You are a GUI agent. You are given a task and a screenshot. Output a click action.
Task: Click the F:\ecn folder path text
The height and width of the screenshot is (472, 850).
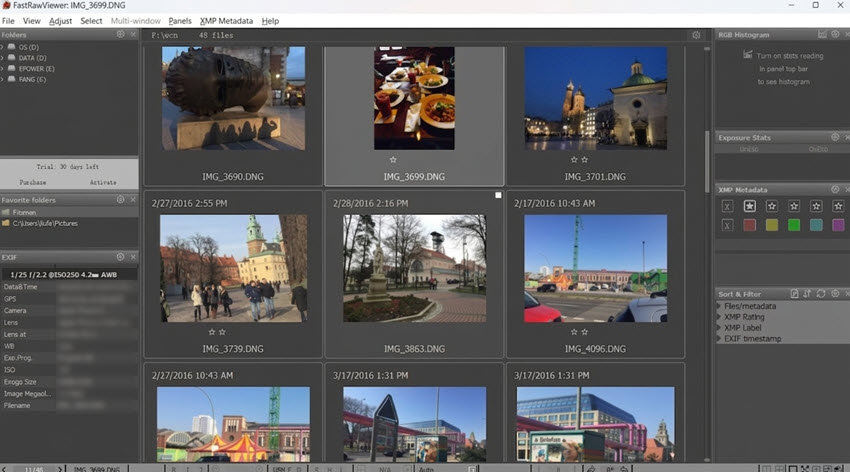[164, 35]
